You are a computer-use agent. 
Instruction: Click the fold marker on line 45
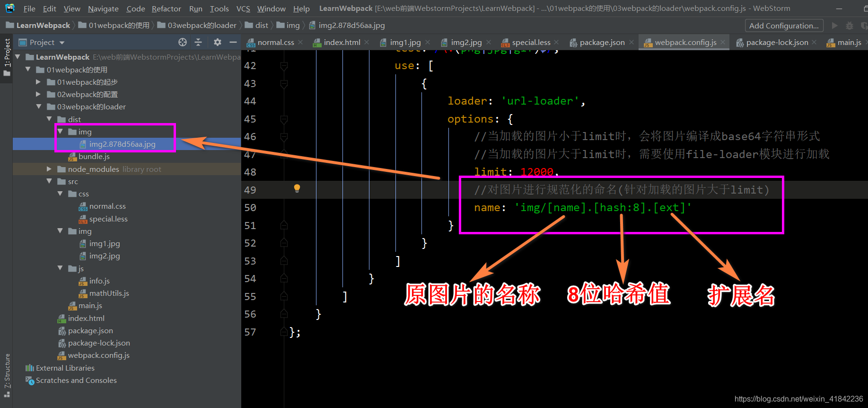(284, 119)
